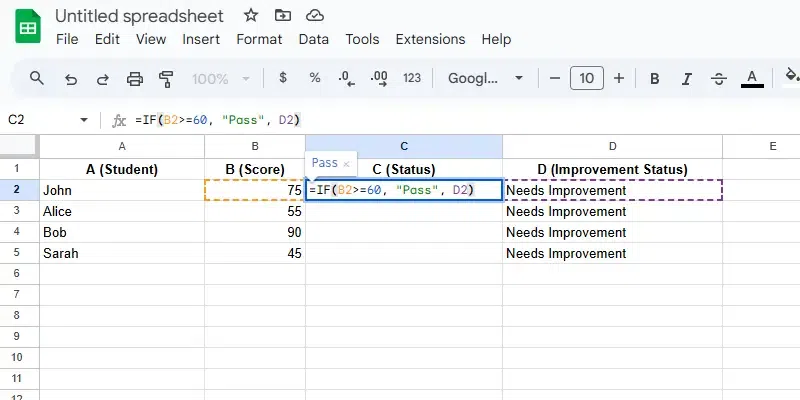Increase font size with plus button
The height and width of the screenshot is (400, 800).
click(x=619, y=78)
